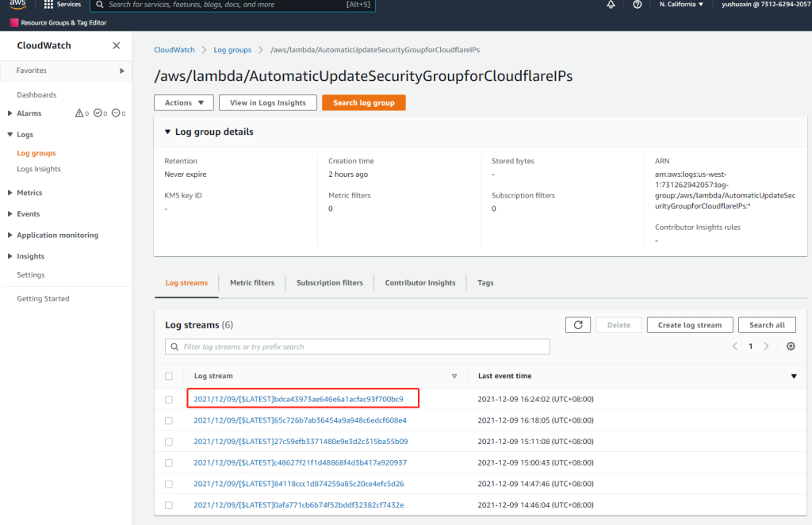Click the notifications bell icon
This screenshot has height=525, width=812.
611,5
